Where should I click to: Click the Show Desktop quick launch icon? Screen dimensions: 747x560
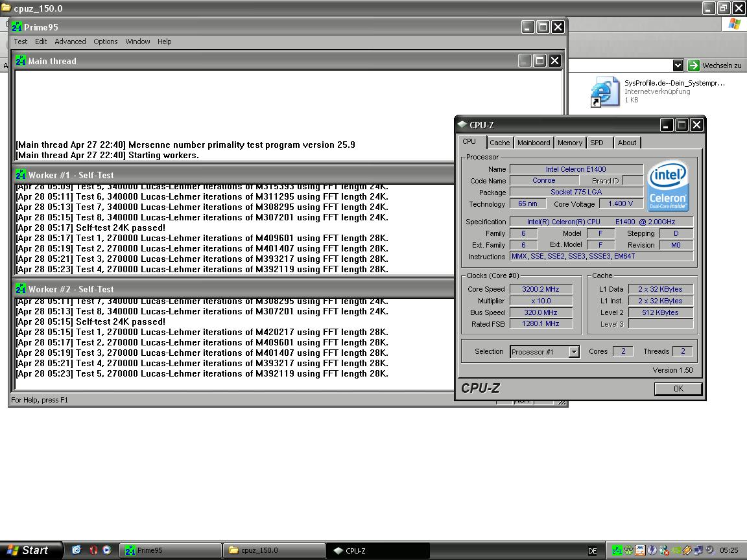tap(77, 550)
